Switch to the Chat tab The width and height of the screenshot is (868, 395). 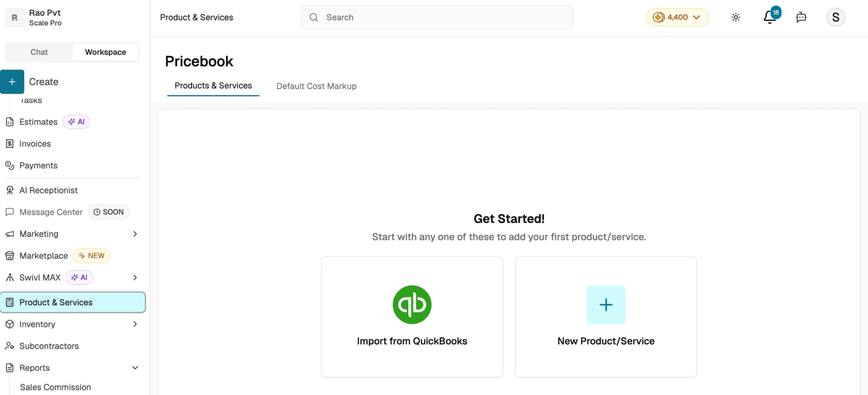point(39,52)
